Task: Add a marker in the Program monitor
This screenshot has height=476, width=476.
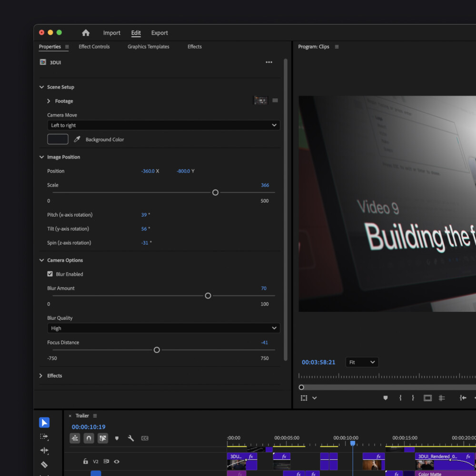Action: coord(385,398)
